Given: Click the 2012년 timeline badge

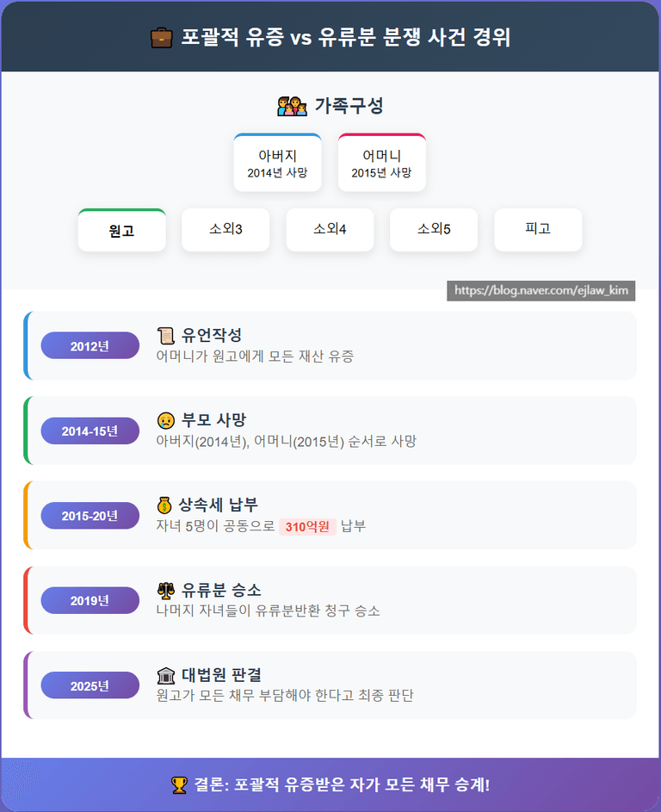Looking at the screenshot, I should [90, 345].
